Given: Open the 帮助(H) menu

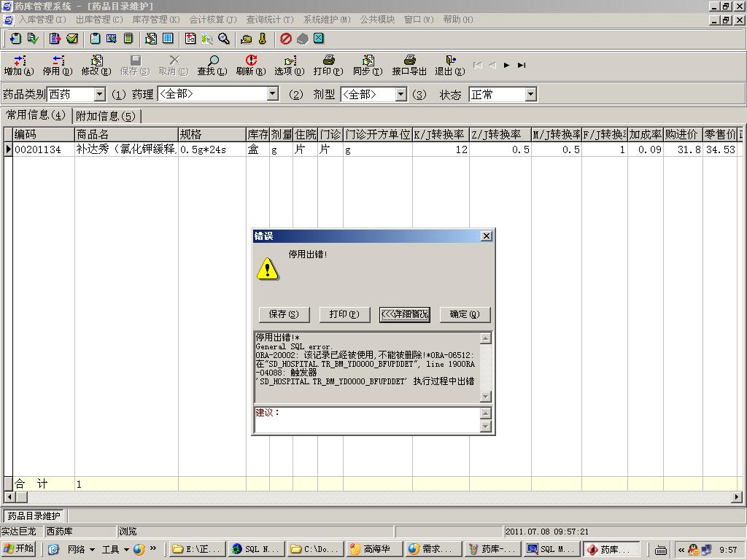Looking at the screenshot, I should coord(458,20).
